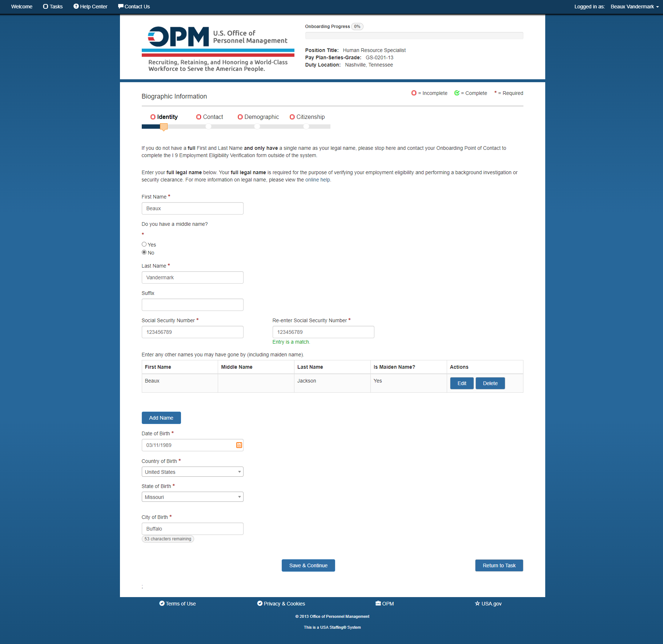Open Terms of Use footer link
663x644 pixels.
[x=177, y=604]
